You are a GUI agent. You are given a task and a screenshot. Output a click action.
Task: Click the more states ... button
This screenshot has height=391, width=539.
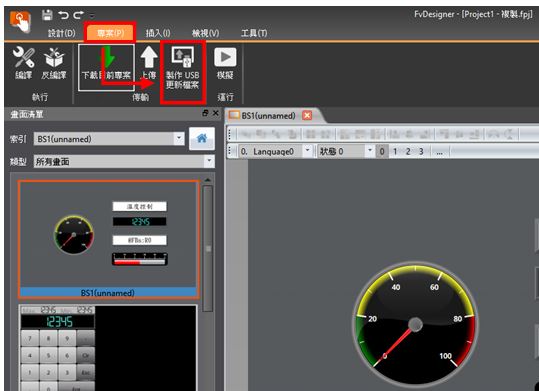[439, 151]
